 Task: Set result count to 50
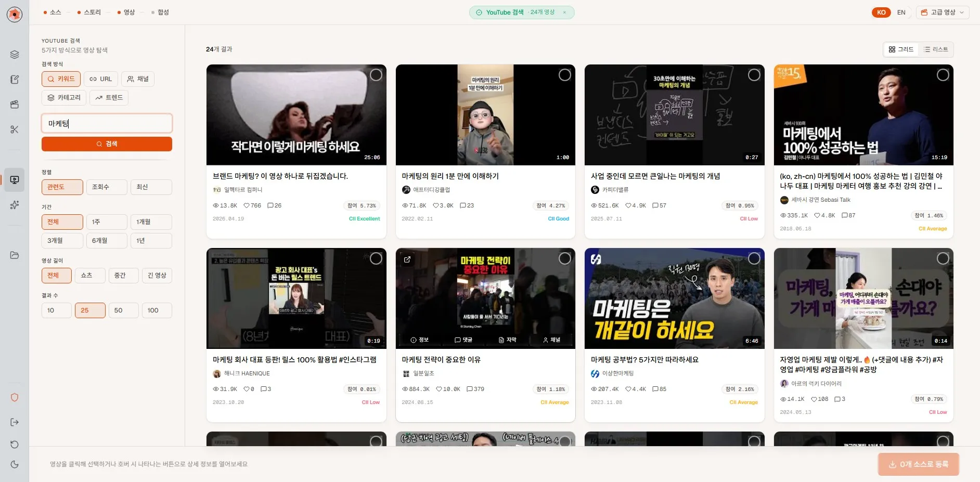(123, 310)
